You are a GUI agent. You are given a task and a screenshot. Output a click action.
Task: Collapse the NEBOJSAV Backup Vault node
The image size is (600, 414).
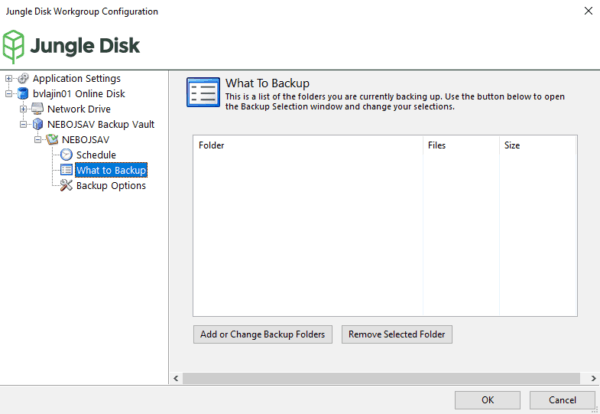pyautogui.click(x=23, y=124)
